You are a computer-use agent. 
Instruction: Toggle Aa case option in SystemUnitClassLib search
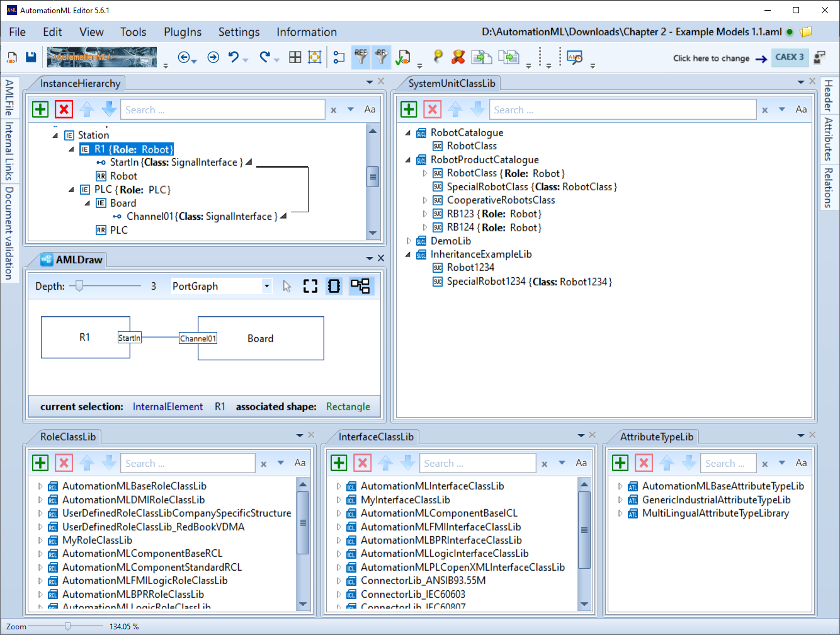pos(801,110)
